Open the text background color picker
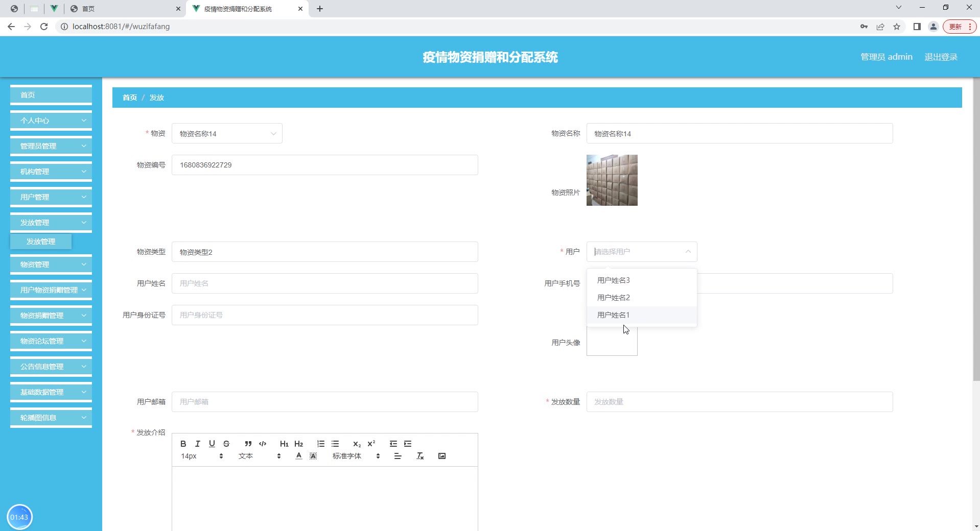 pos(313,456)
